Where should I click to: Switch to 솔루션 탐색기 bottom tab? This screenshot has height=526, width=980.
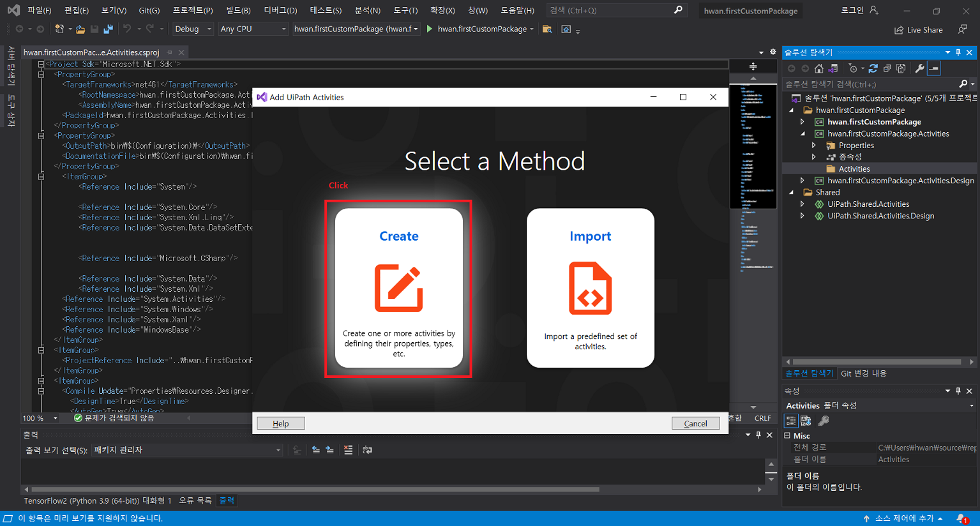809,373
